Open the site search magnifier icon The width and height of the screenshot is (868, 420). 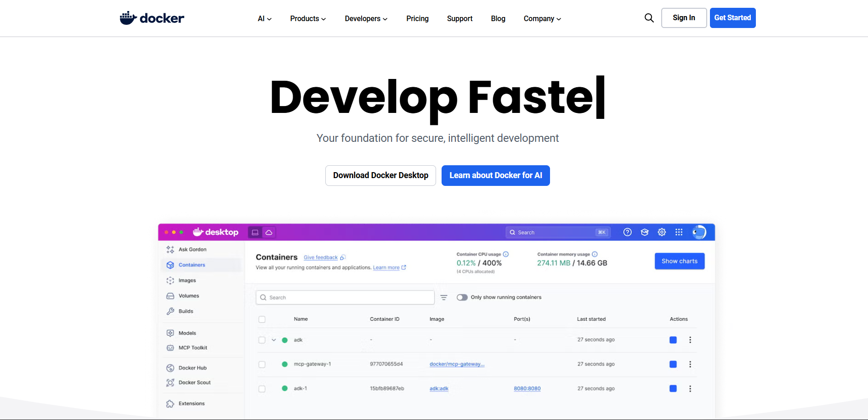(x=649, y=18)
